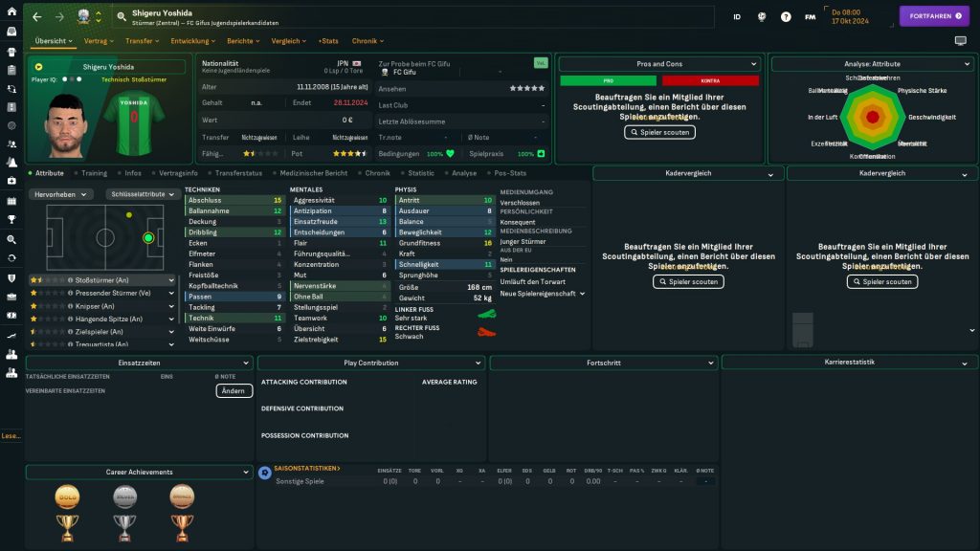
Task: Go back with the left arrow
Action: pos(36,17)
